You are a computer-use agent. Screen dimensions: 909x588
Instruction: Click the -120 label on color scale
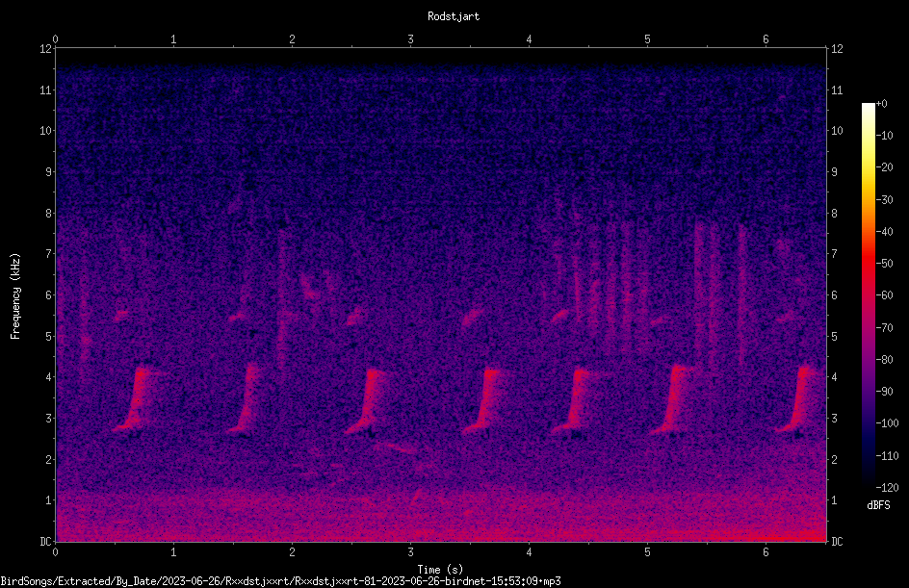(x=888, y=487)
